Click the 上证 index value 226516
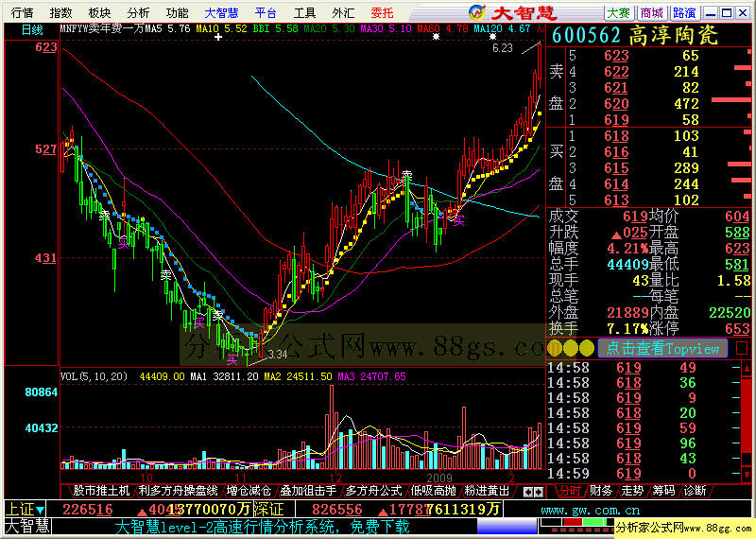This screenshot has width=756, height=539. pyautogui.click(x=87, y=510)
